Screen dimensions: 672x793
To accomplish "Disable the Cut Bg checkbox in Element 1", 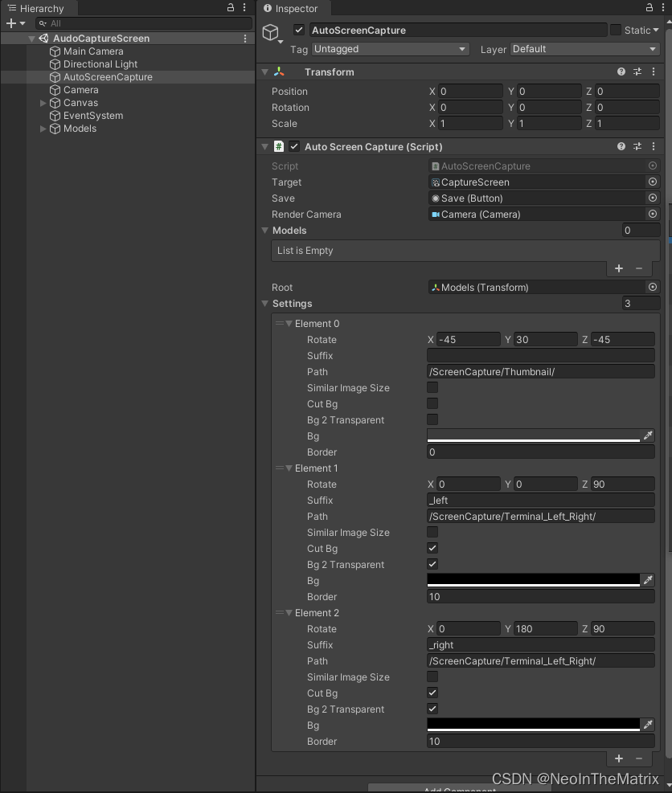I will [x=432, y=548].
